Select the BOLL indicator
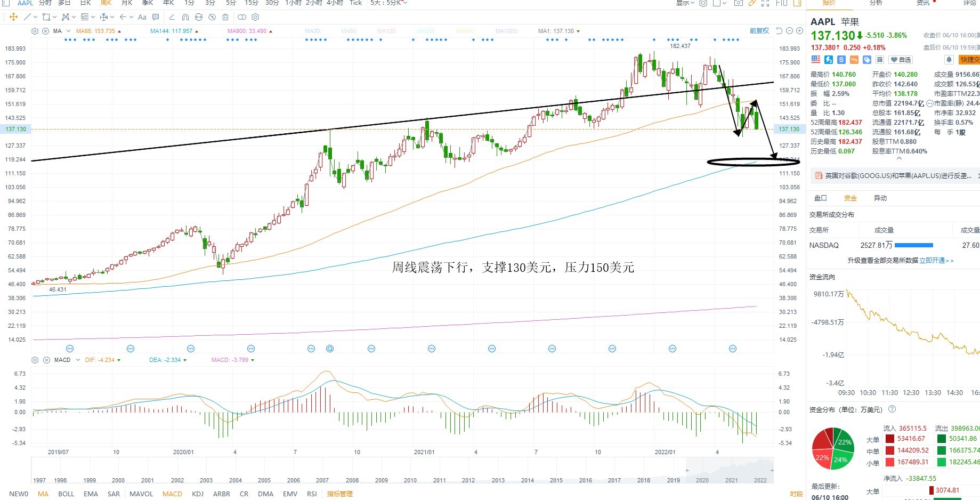980x500 pixels. [x=66, y=494]
